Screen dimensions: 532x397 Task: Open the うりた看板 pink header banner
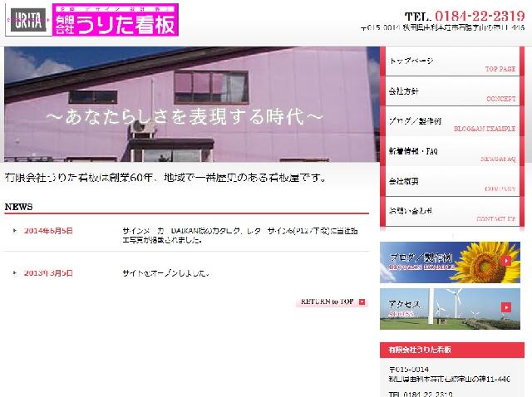116,20
